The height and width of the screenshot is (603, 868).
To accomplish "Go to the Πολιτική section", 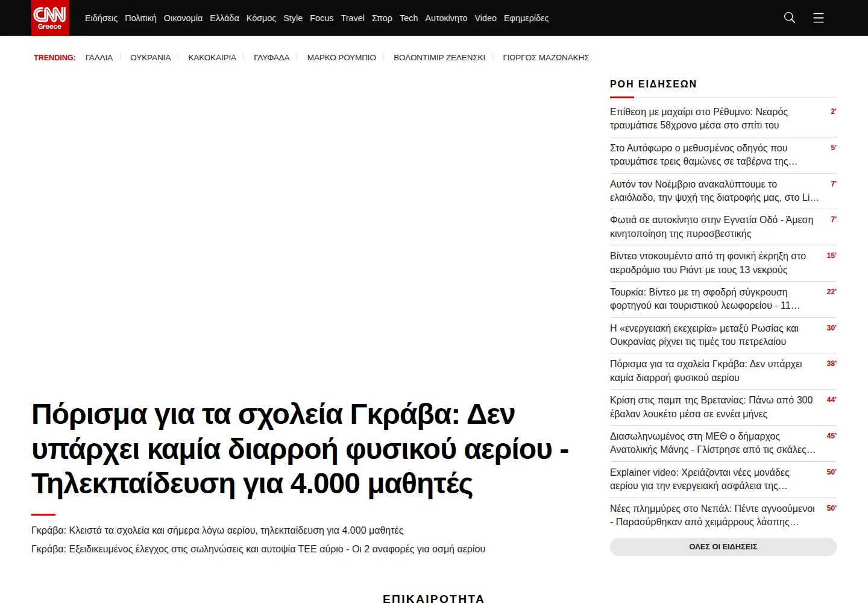I will pyautogui.click(x=140, y=18).
